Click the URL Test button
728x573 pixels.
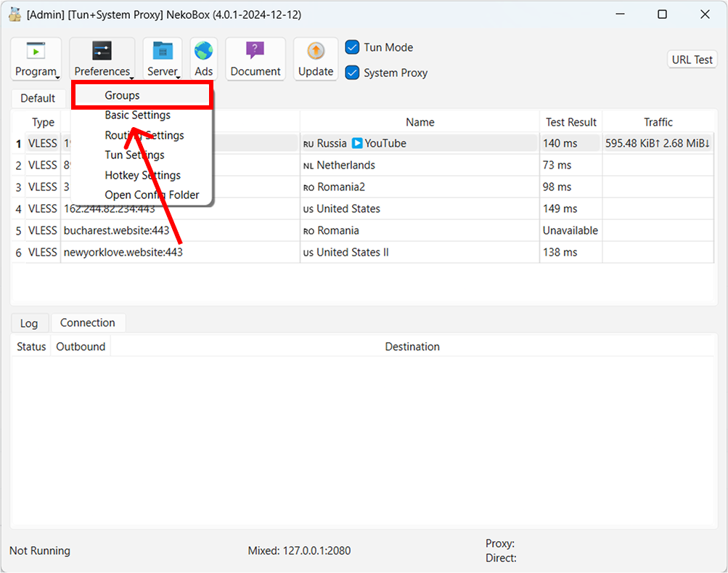[x=691, y=59]
